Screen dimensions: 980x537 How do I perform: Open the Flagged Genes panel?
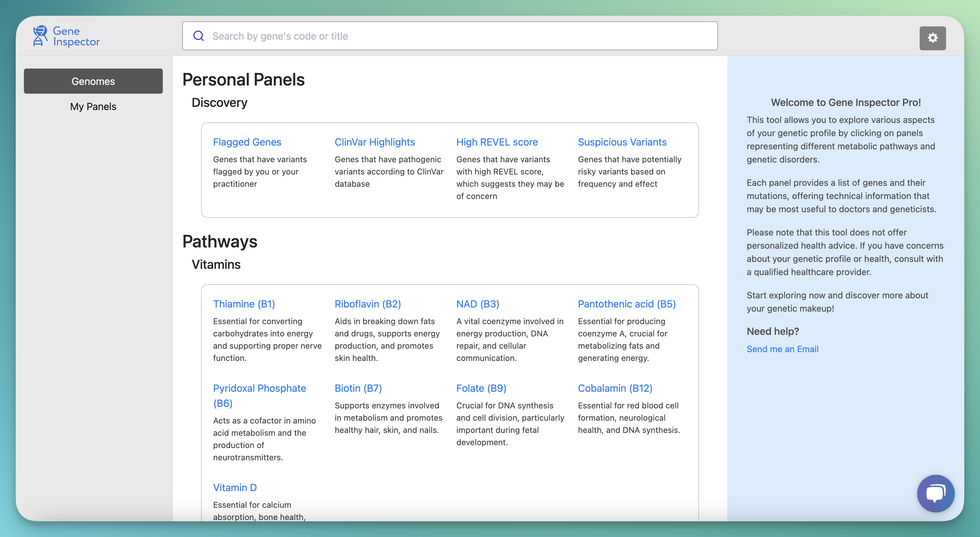tap(247, 142)
